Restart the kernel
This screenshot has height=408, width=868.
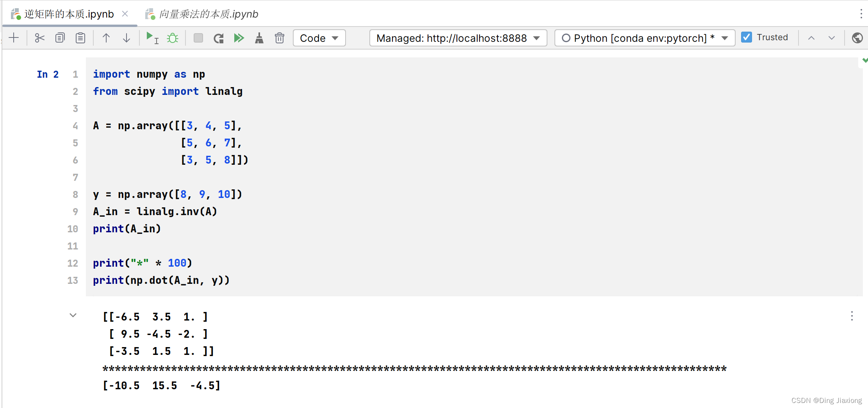pos(219,38)
